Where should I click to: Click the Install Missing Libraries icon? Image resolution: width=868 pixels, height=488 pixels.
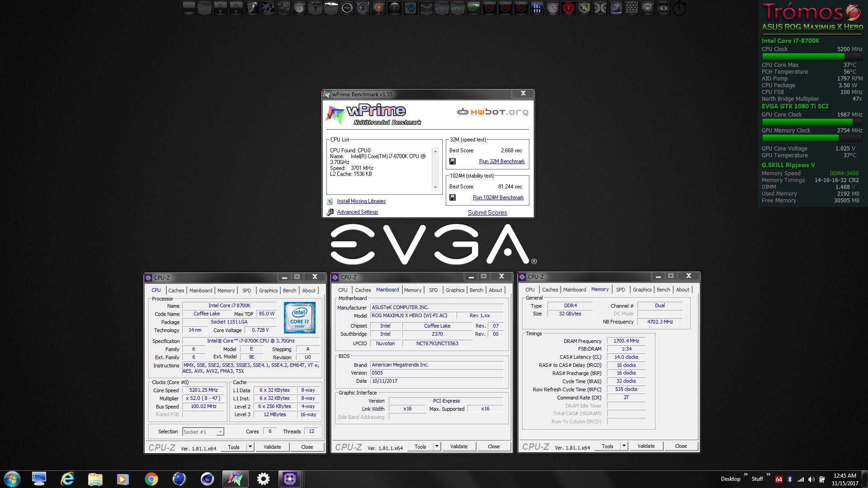click(330, 201)
